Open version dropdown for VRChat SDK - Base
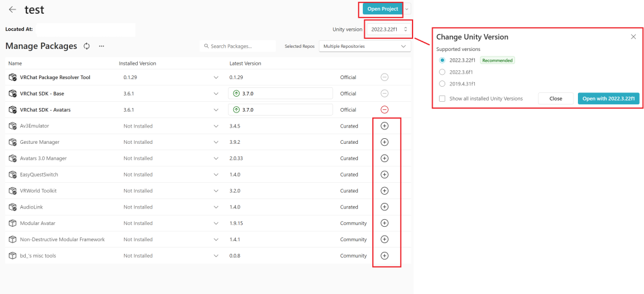Image resolution: width=644 pixels, height=294 pixels. [x=216, y=94]
